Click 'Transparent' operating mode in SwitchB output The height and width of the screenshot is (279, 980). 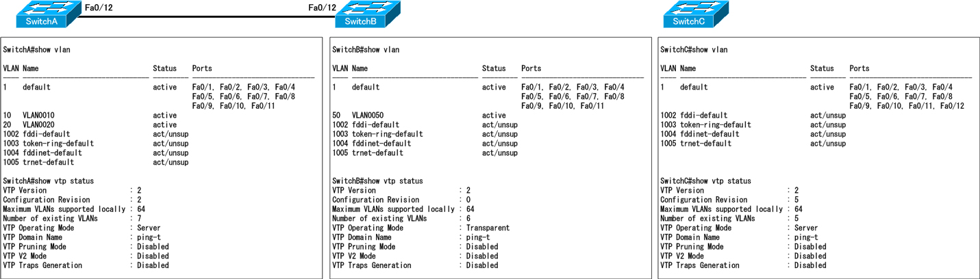tap(488, 228)
